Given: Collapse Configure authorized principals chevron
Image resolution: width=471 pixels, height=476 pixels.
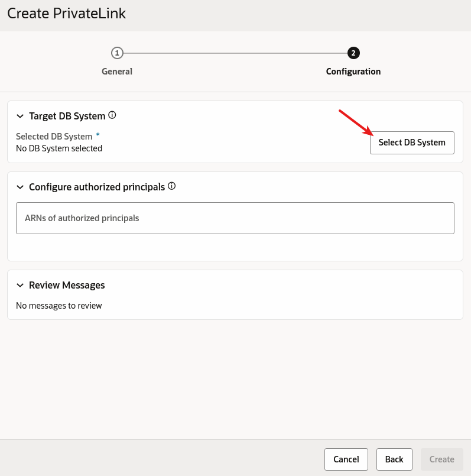Looking at the screenshot, I should click(x=20, y=187).
